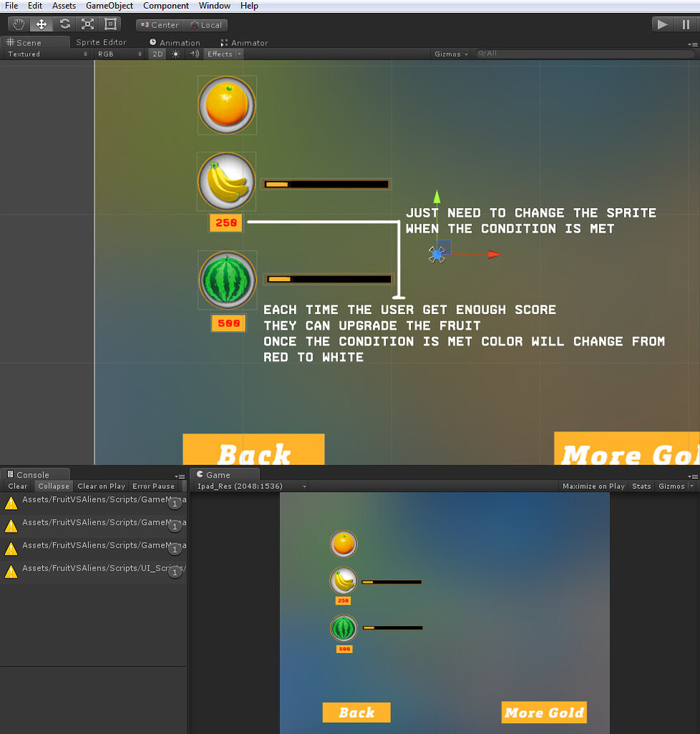Click the More Gold button in Game view
Screen dimensions: 700x734
[544, 712]
